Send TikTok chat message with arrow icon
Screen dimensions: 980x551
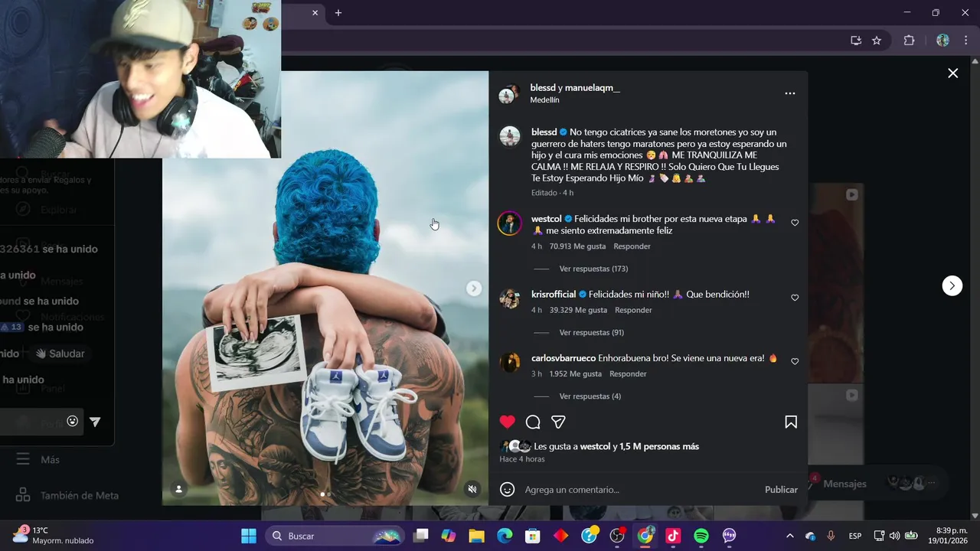coord(95,422)
